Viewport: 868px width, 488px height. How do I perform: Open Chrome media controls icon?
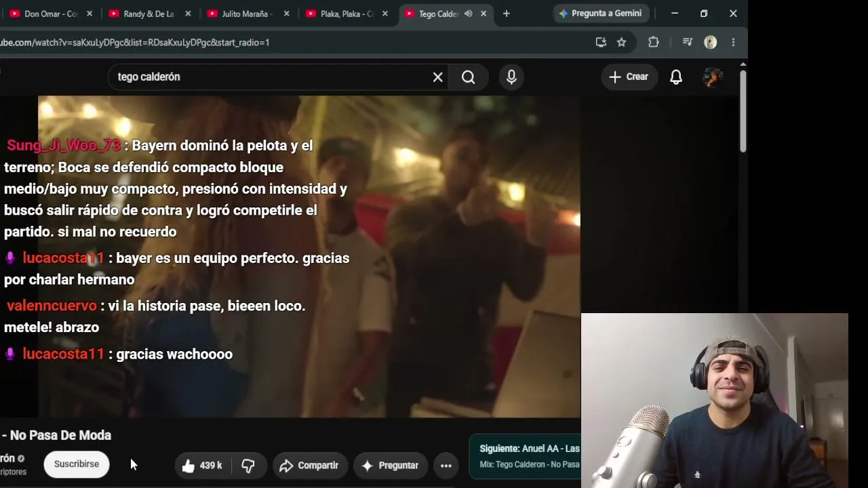point(688,42)
